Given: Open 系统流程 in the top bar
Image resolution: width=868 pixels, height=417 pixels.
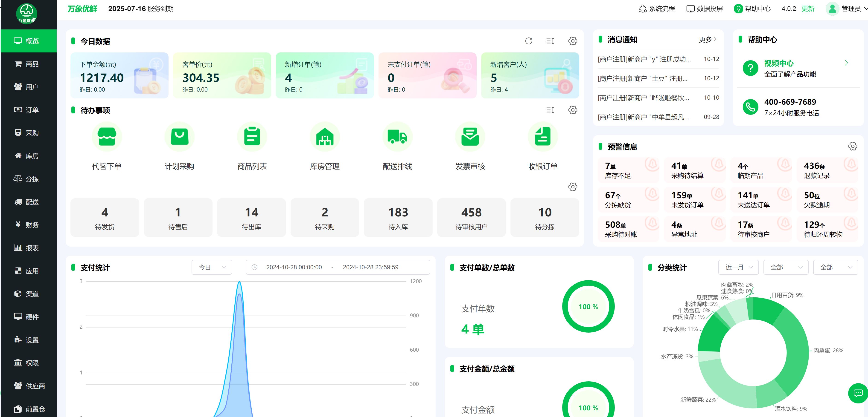Looking at the screenshot, I should tap(657, 9).
